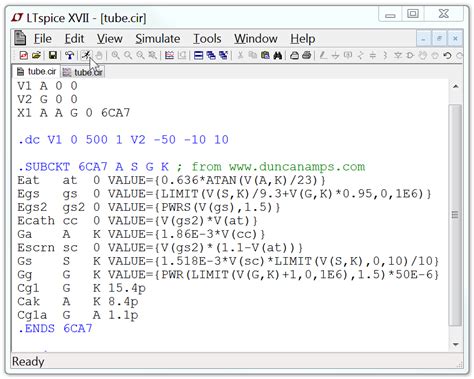Viewport: 474px width, 379px height.
Task: Click the Component gate icon
Action: click(410, 55)
